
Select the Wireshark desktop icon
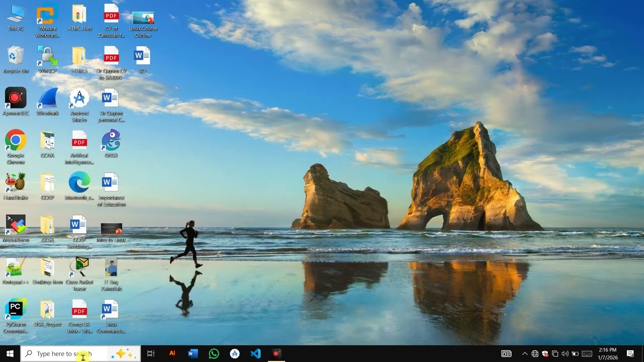coord(47,102)
